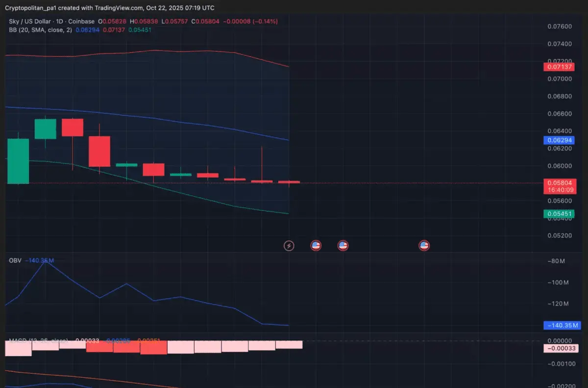This screenshot has width=588, height=388.
Task: Click the −120M OBV axis tick
Action: click(x=558, y=304)
